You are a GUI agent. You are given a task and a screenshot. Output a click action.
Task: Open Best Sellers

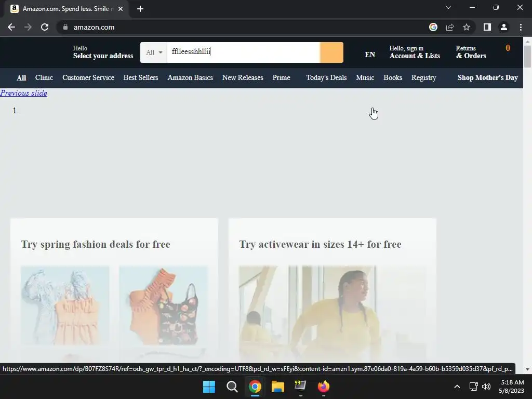click(x=141, y=77)
